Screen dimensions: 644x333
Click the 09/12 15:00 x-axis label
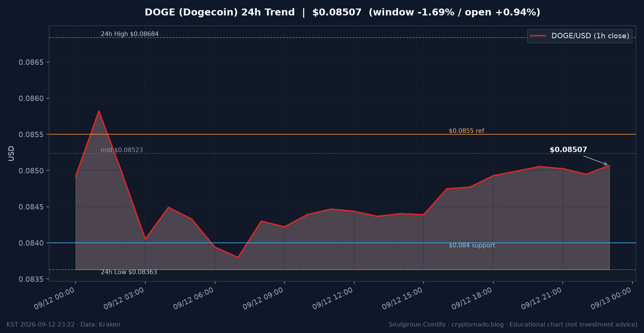(x=402, y=298)
